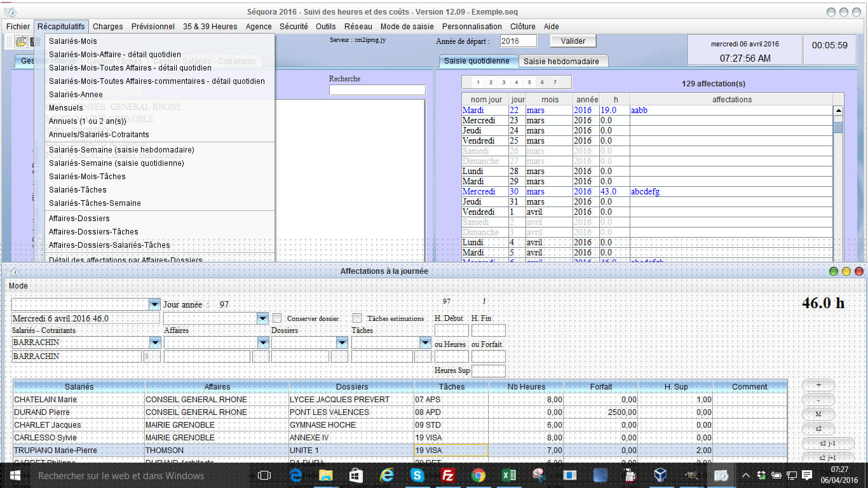
Task: Expand the Affaires dropdown list
Action: 263,342
